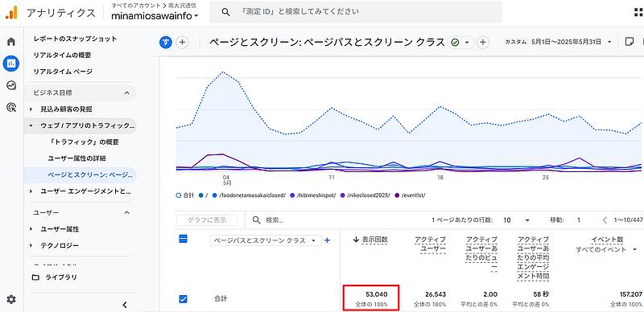Open リアルタイムの概要
The width and height of the screenshot is (644, 312).
coord(63,55)
